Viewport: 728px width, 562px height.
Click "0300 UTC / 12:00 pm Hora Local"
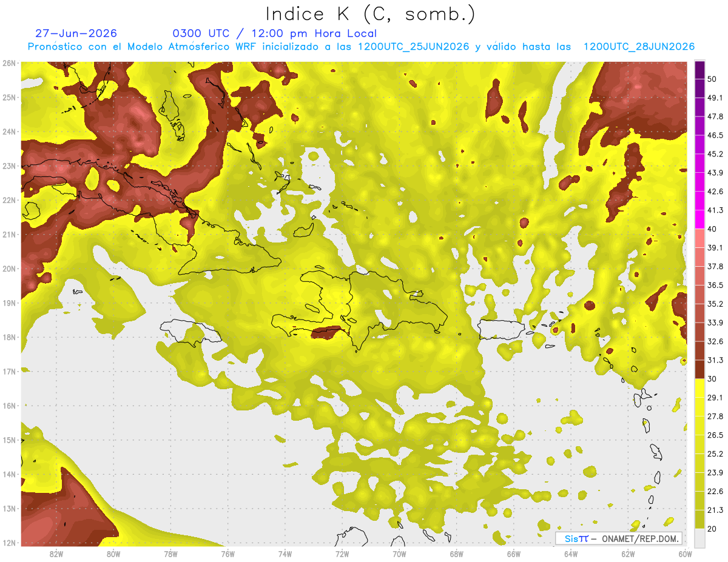coord(275,33)
